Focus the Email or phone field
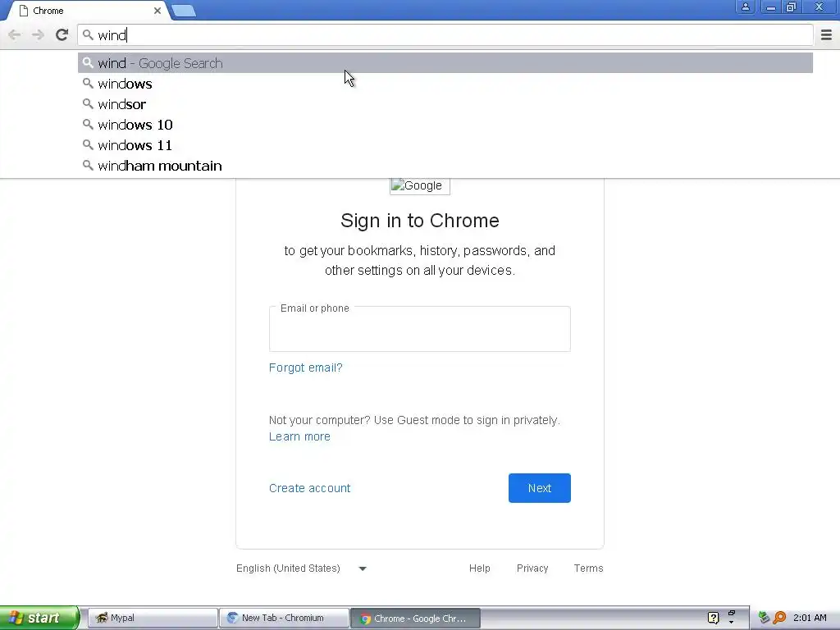Image resolution: width=840 pixels, height=630 pixels. [x=419, y=329]
